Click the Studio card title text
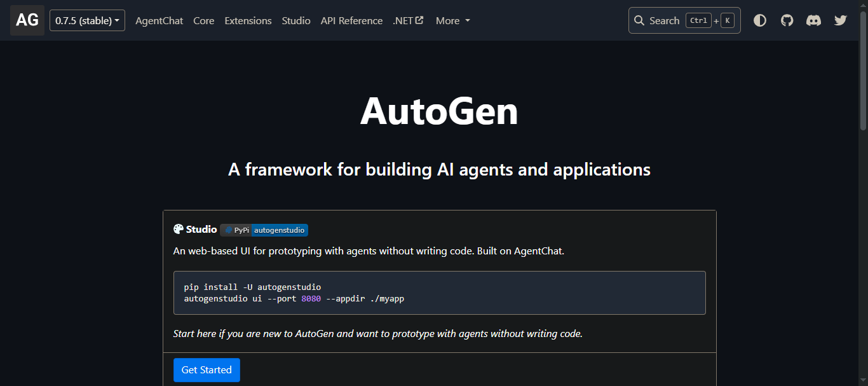Viewport: 868px width, 386px height. [201, 230]
